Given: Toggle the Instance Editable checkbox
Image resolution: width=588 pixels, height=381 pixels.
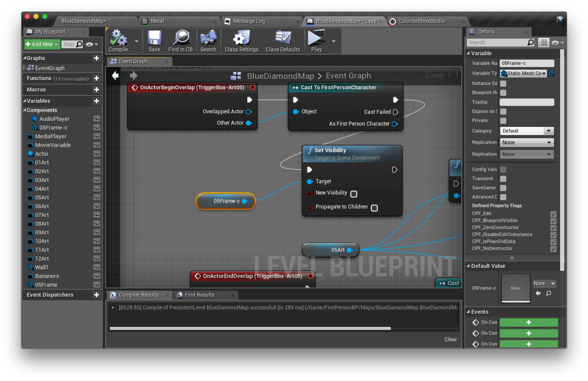Looking at the screenshot, I should (503, 83).
